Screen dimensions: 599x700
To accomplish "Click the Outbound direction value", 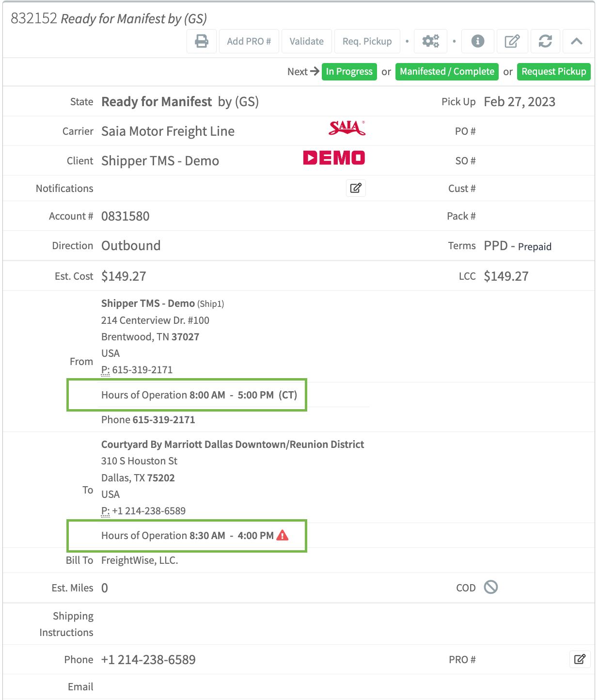I will 131,246.
